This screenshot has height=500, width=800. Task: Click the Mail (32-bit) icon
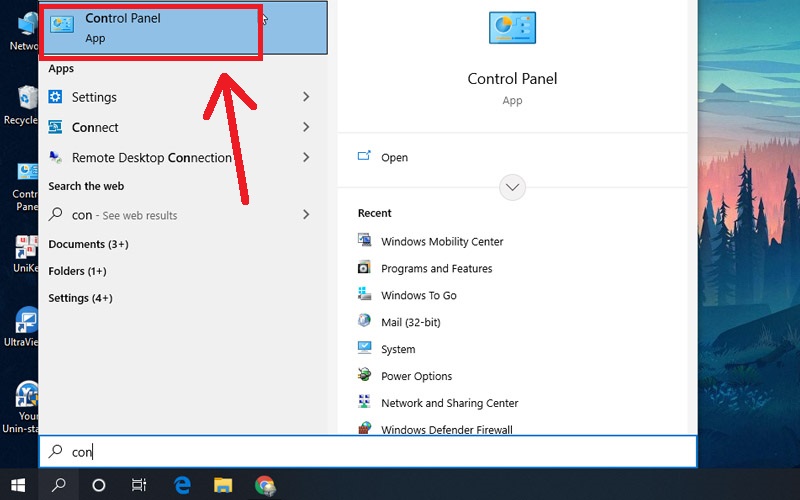(x=364, y=320)
